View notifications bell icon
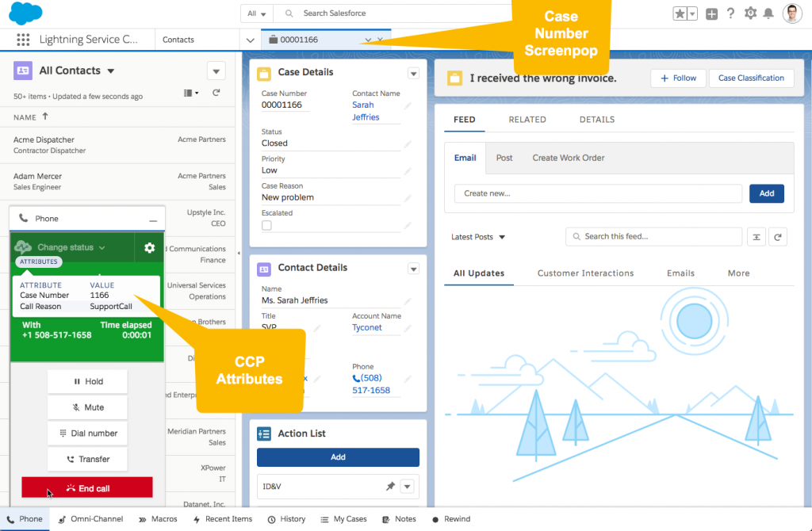Screen dimensions: 812x531 pyautogui.click(x=768, y=13)
